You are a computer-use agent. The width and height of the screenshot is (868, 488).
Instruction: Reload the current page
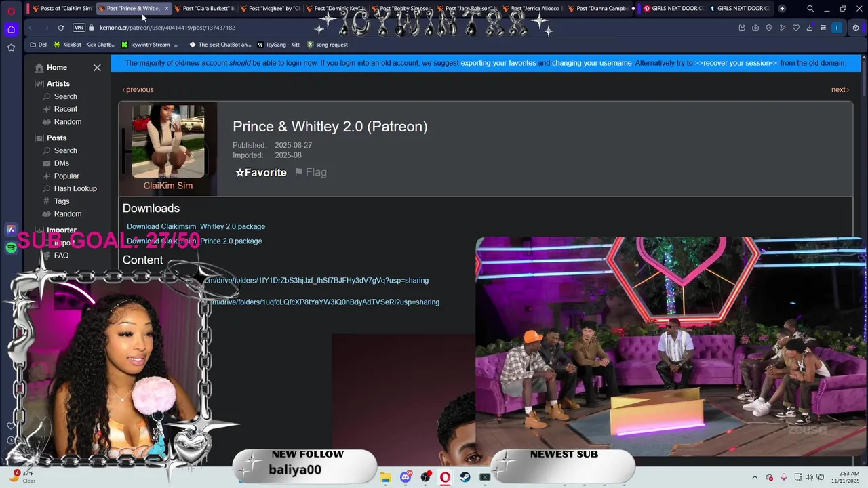[61, 28]
